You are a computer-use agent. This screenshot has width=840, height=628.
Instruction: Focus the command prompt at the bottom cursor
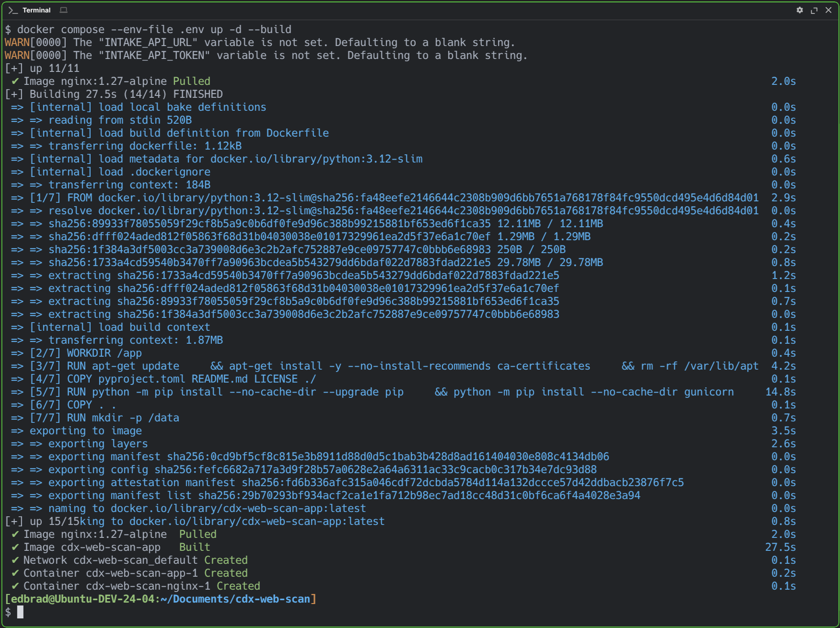(20, 612)
